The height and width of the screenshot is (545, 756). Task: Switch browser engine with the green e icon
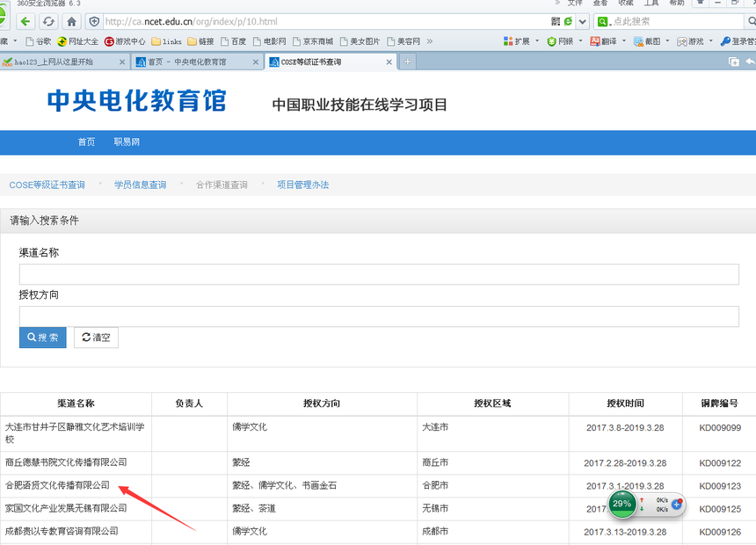[569, 21]
